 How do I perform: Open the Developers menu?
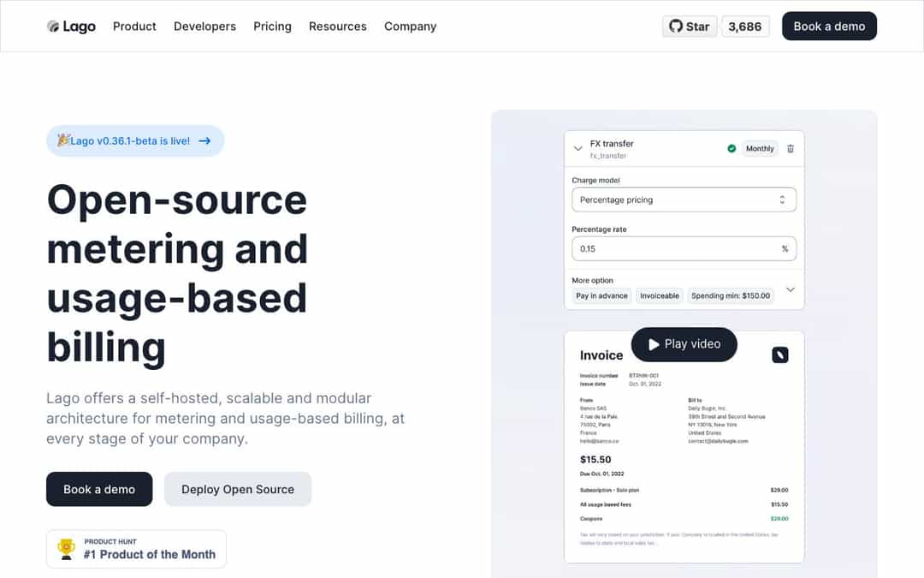coord(204,27)
